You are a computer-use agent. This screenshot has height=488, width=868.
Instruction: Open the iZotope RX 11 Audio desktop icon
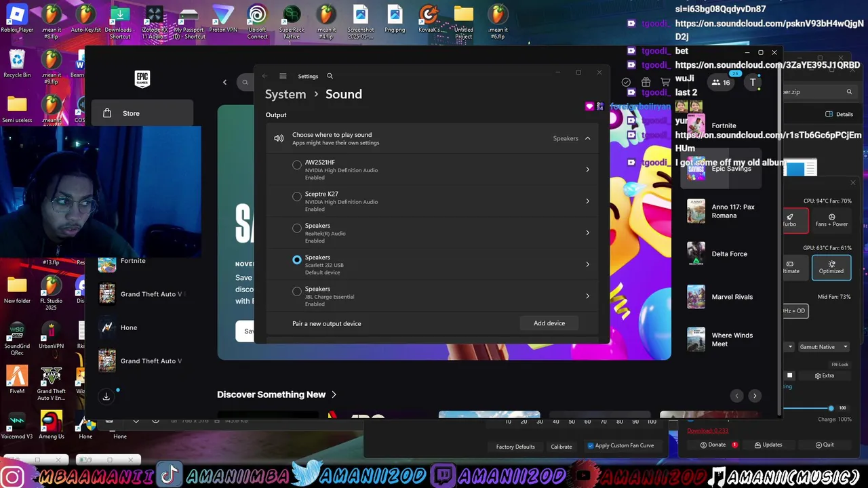coord(154,20)
